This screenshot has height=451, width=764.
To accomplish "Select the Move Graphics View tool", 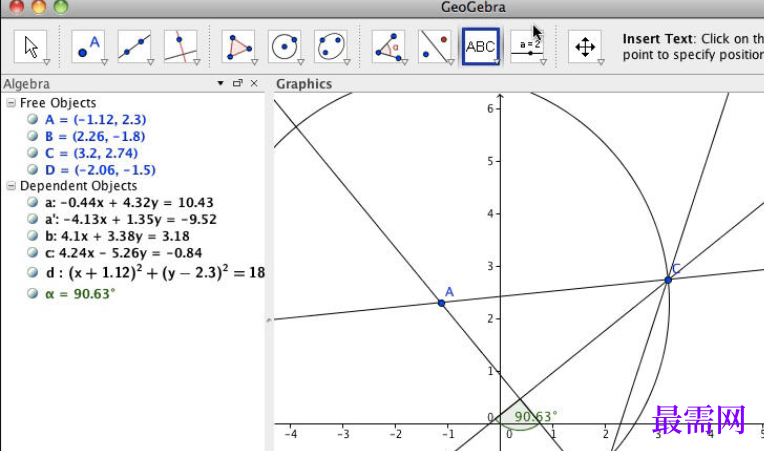I will (x=585, y=47).
